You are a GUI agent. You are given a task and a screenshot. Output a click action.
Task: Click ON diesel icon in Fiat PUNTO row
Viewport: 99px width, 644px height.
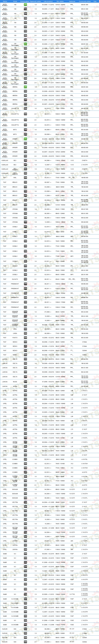click(25, 338)
